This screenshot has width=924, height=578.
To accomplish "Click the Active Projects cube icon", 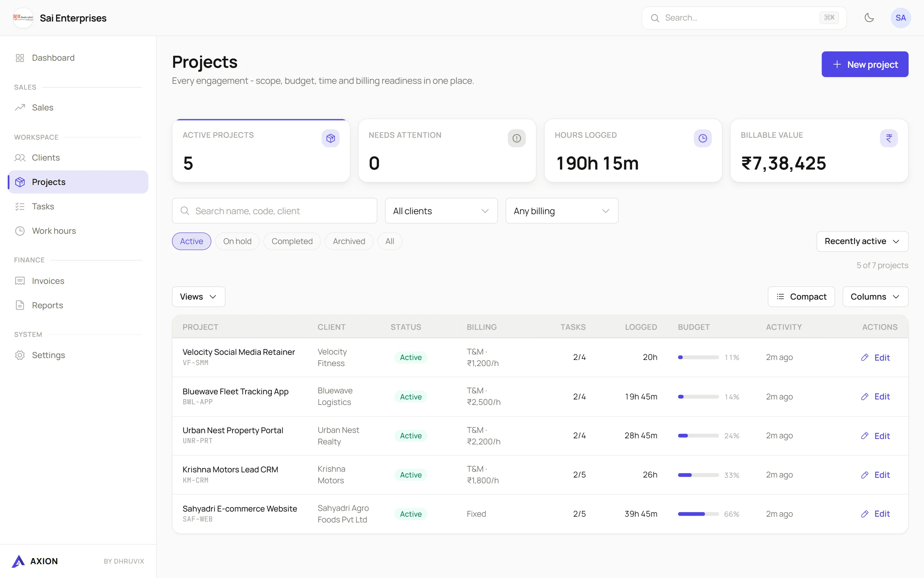I will tap(330, 138).
